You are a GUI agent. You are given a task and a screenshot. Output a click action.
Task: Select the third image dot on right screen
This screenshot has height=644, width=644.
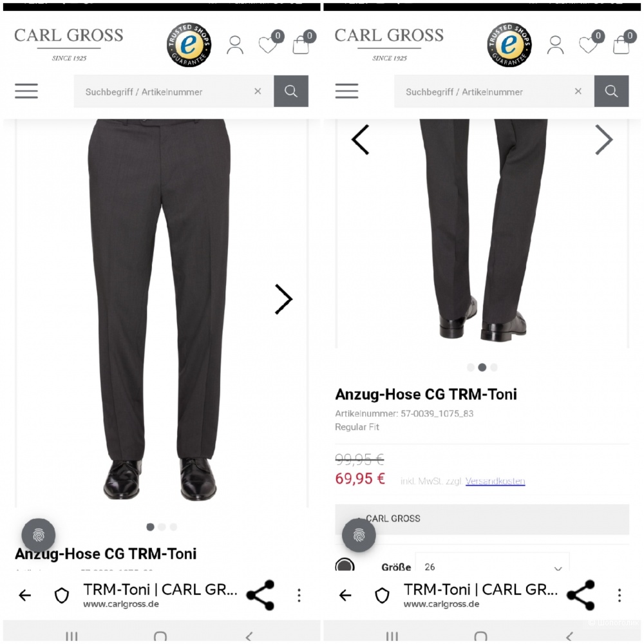[x=494, y=367]
